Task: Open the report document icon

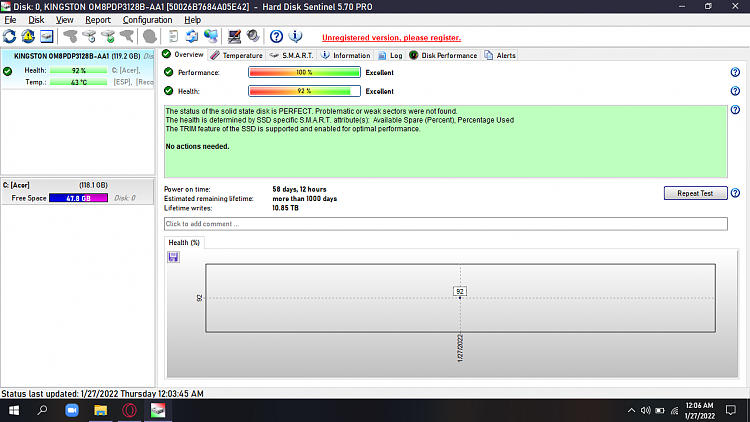Action: pyautogui.click(x=173, y=36)
